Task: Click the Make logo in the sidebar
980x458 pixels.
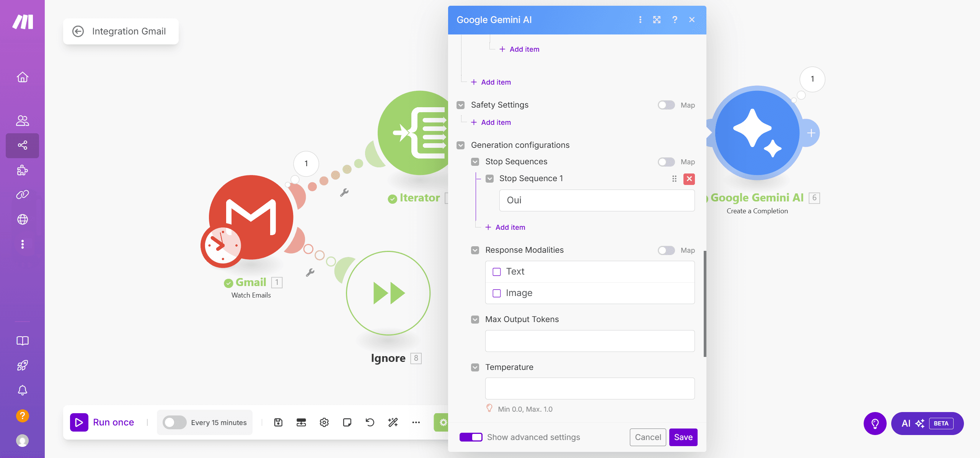Action: (x=23, y=22)
